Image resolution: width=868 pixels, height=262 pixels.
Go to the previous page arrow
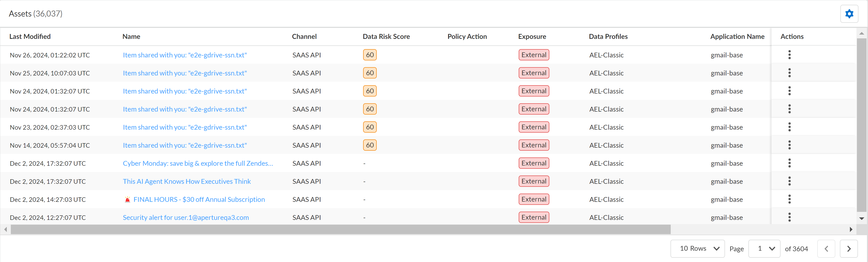[x=826, y=248]
